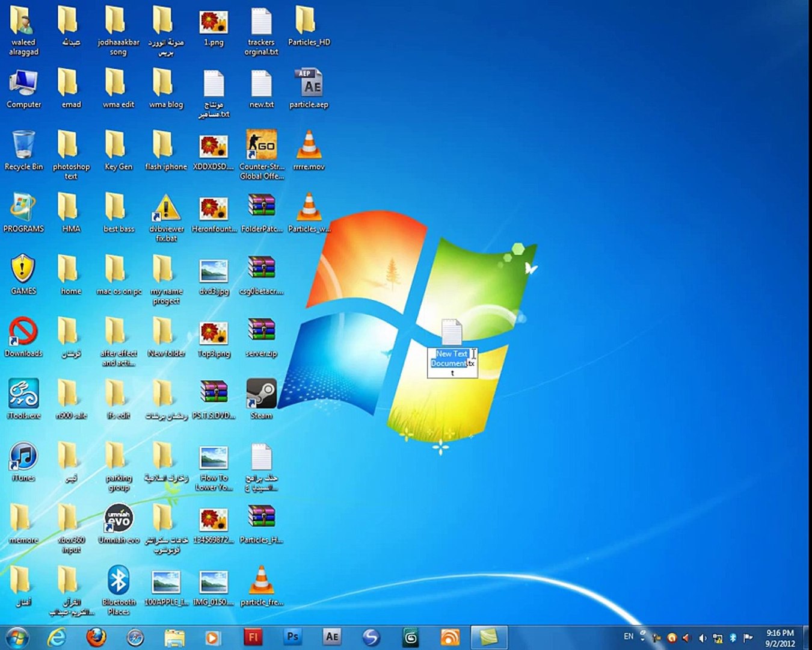Select the particle.aep After Effects file

pos(309,88)
